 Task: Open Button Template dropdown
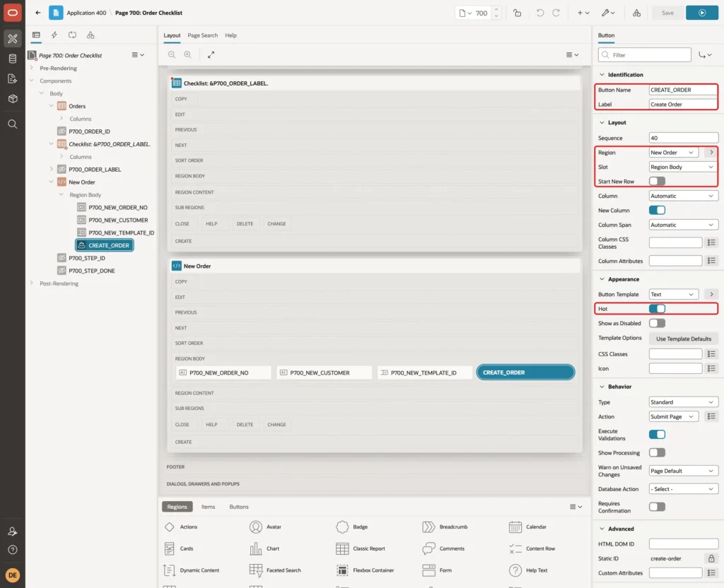click(673, 294)
